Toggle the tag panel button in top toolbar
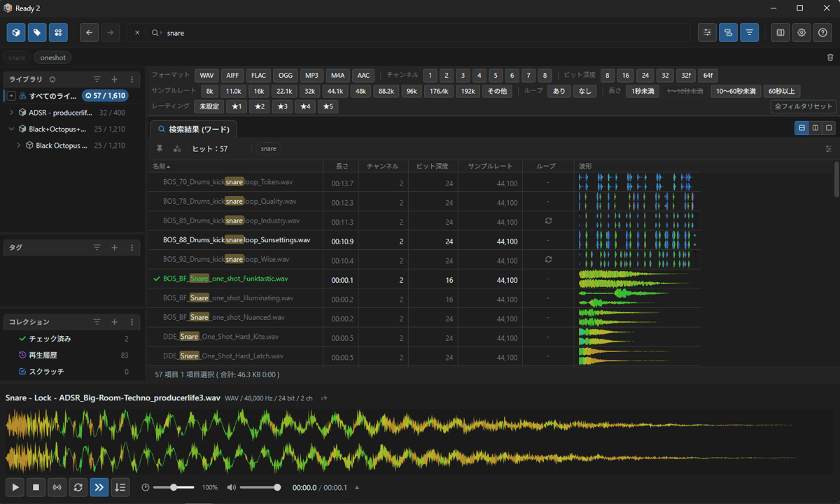Image resolution: width=840 pixels, height=504 pixels. coord(37,33)
